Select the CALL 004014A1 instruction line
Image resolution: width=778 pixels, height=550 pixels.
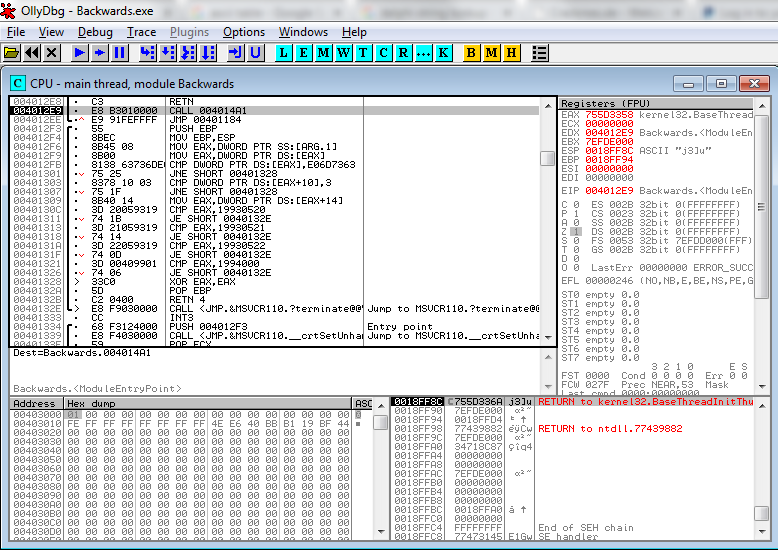pos(274,111)
